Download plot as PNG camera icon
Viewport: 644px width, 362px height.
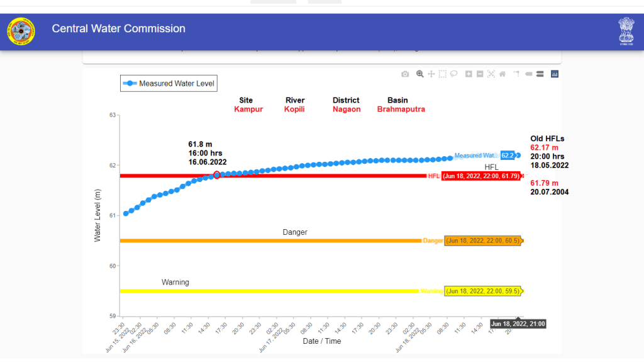(405, 74)
